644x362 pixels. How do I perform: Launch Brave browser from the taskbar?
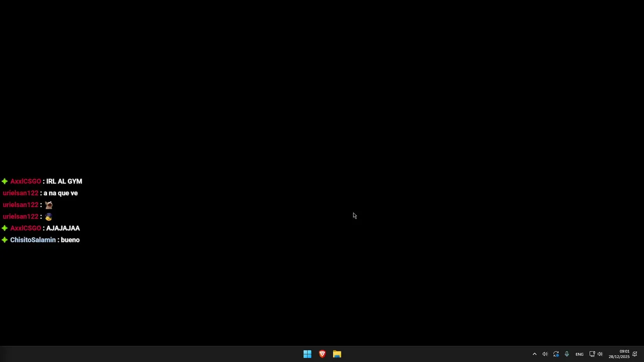tap(322, 354)
